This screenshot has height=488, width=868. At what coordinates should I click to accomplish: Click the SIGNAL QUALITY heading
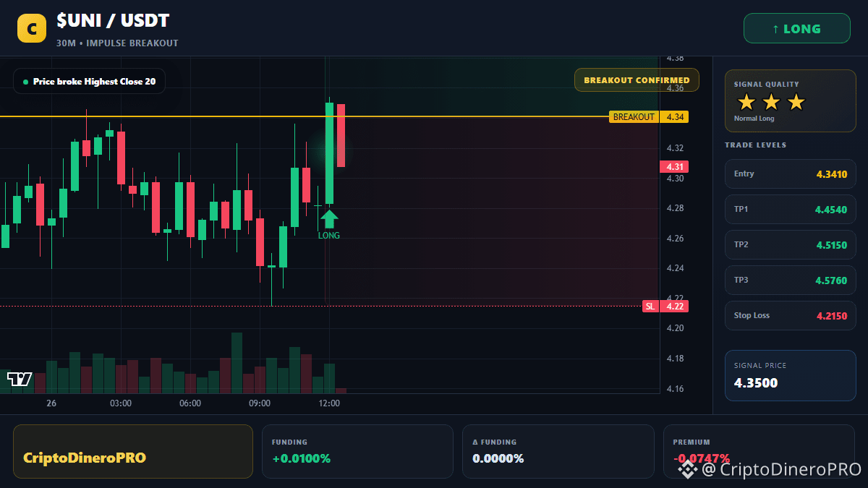766,85
